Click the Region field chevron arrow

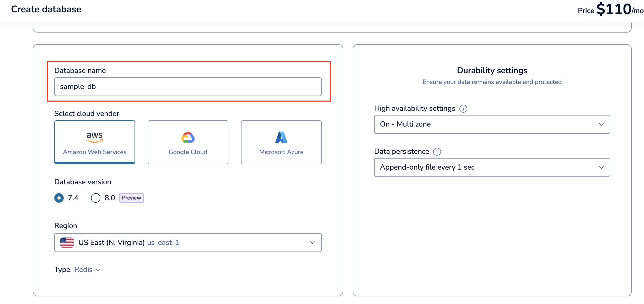point(313,243)
